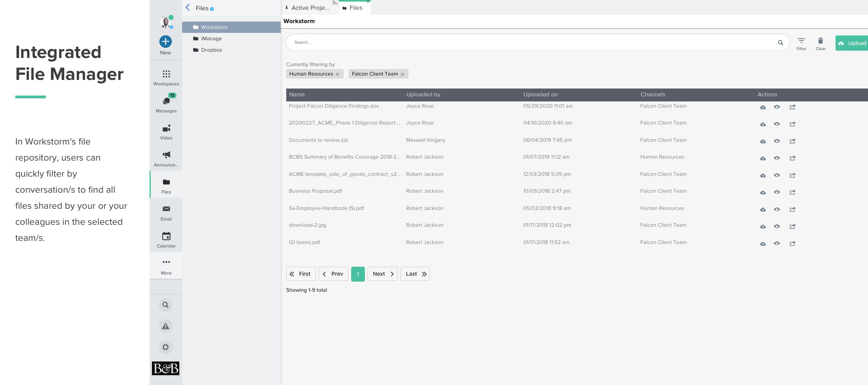Click the New plus icon
The width and height of the screenshot is (868, 385).
tap(166, 42)
